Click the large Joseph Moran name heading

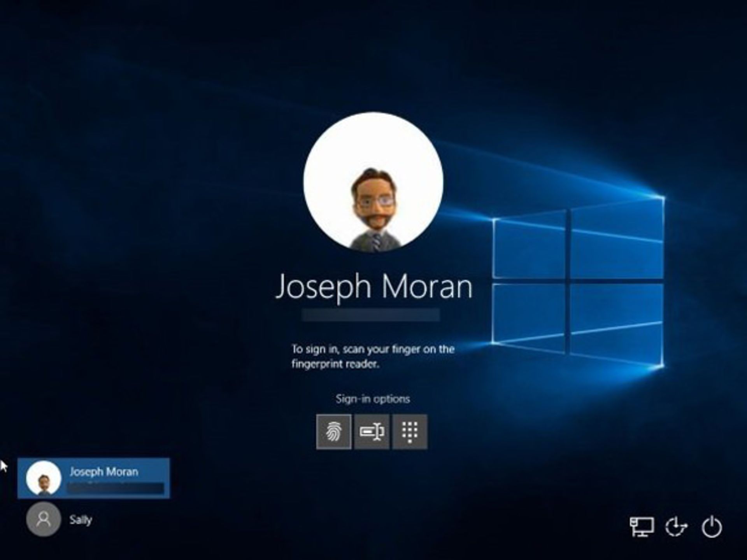click(373, 287)
